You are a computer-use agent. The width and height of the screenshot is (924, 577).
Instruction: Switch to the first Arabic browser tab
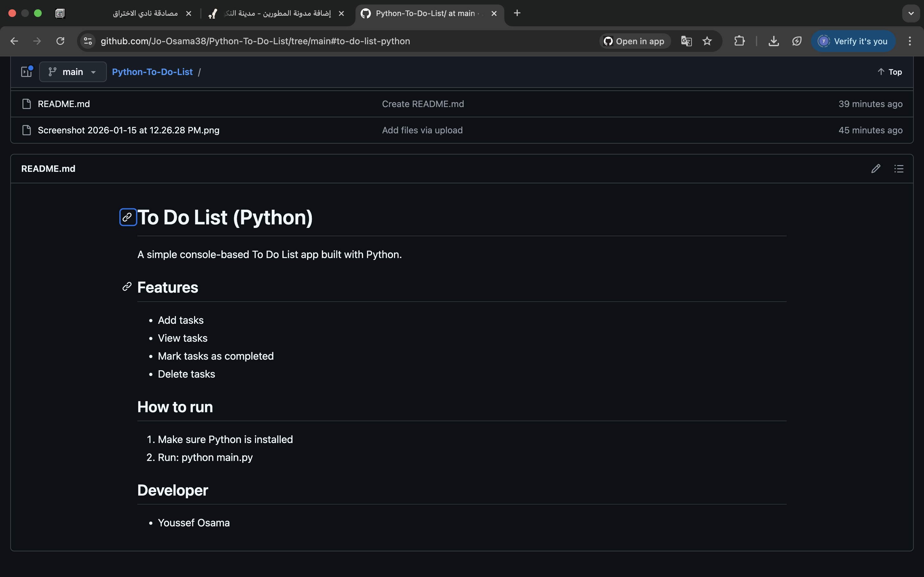point(145,13)
